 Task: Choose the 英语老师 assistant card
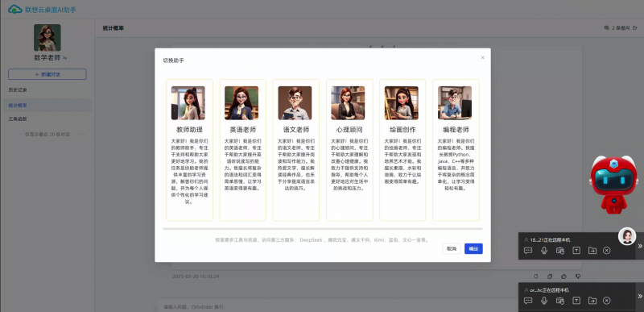point(243,150)
